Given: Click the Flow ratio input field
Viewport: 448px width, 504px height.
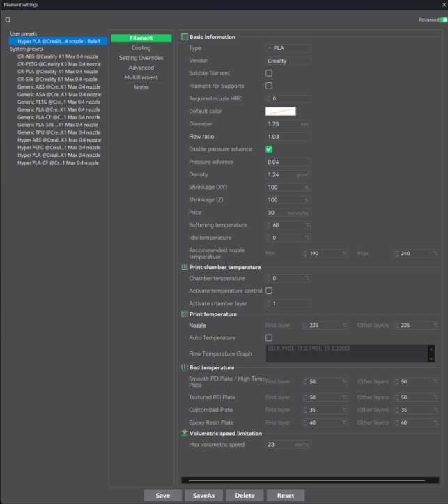Looking at the screenshot, I should [x=288, y=137].
